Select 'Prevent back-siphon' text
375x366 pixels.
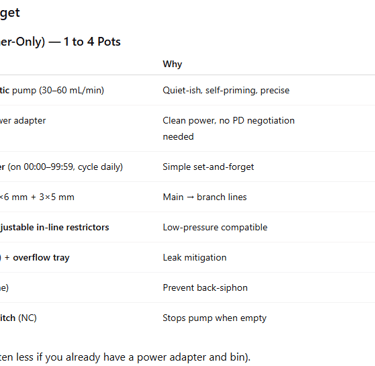[205, 288]
